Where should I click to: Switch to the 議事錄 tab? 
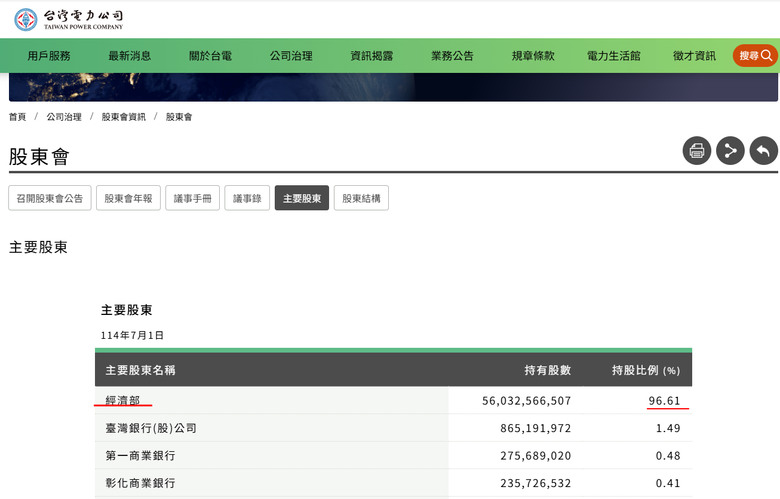[247, 198]
